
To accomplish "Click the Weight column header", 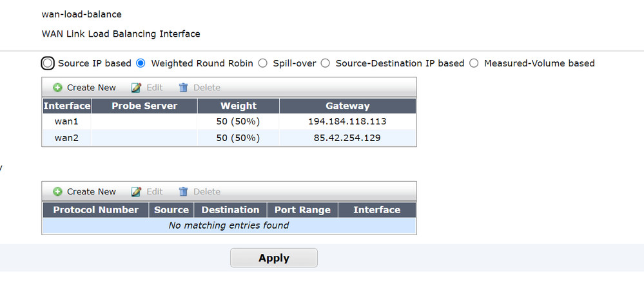I will tap(238, 106).
